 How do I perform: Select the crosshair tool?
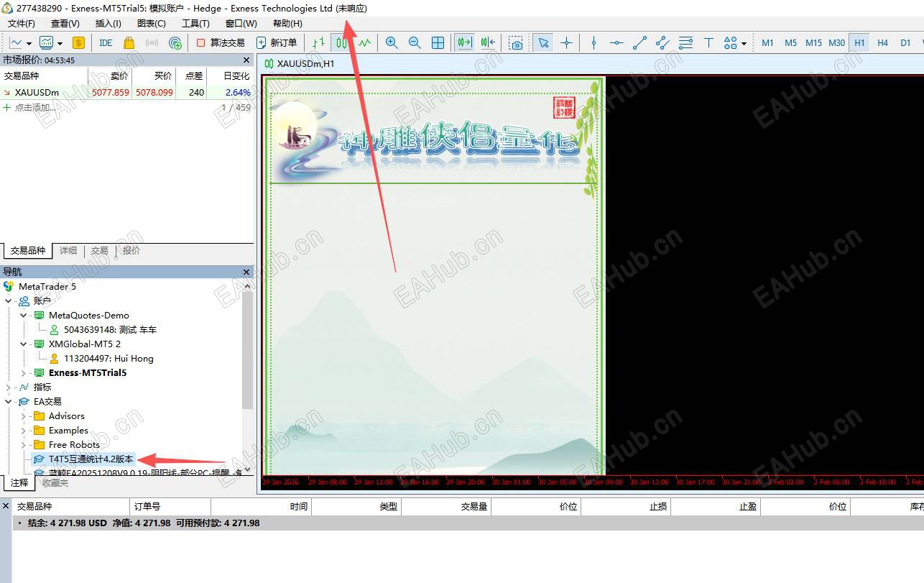point(566,42)
